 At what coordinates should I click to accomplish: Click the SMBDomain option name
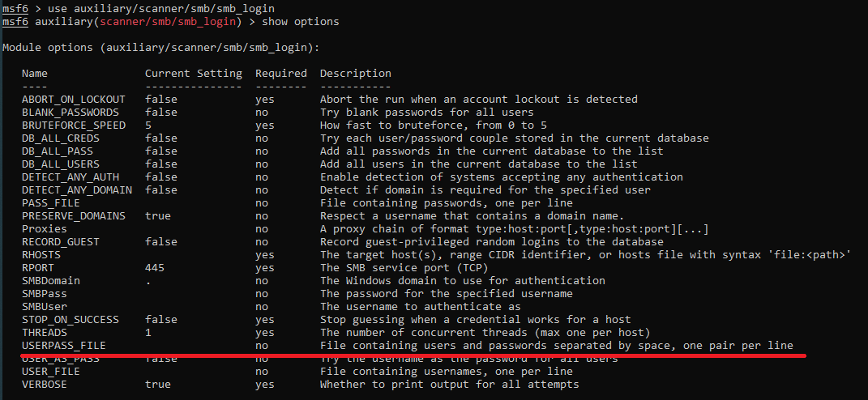click(51, 280)
